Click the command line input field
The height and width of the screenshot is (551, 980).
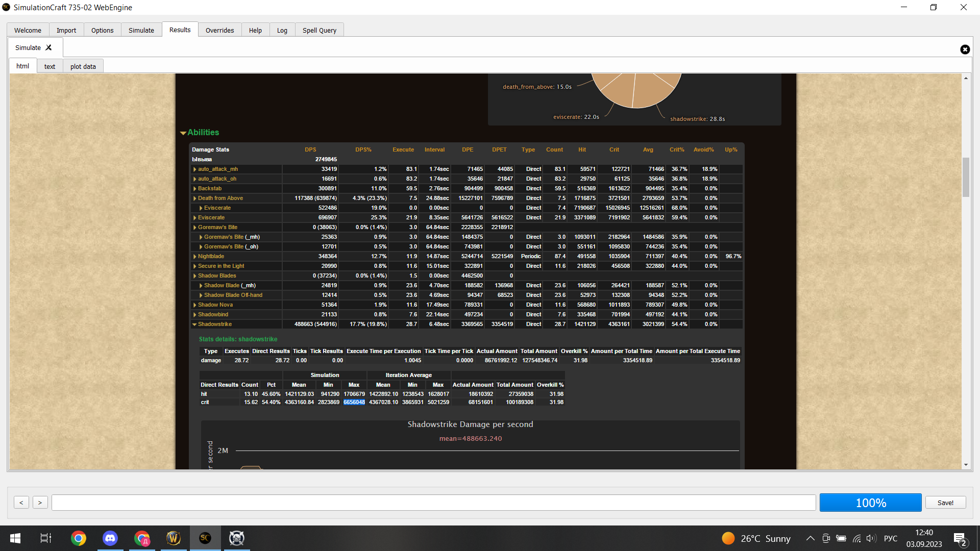pyautogui.click(x=433, y=503)
